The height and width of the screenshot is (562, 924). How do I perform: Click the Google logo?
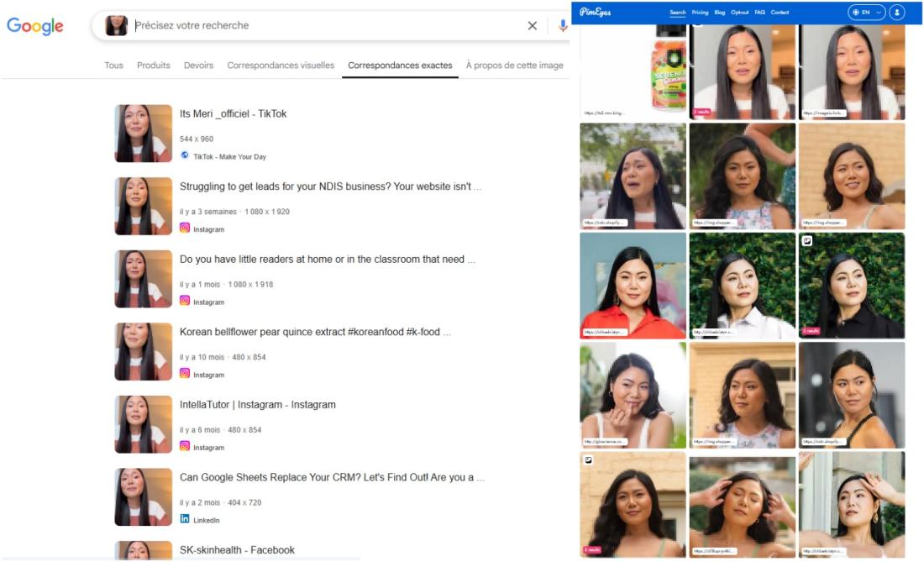[34, 26]
